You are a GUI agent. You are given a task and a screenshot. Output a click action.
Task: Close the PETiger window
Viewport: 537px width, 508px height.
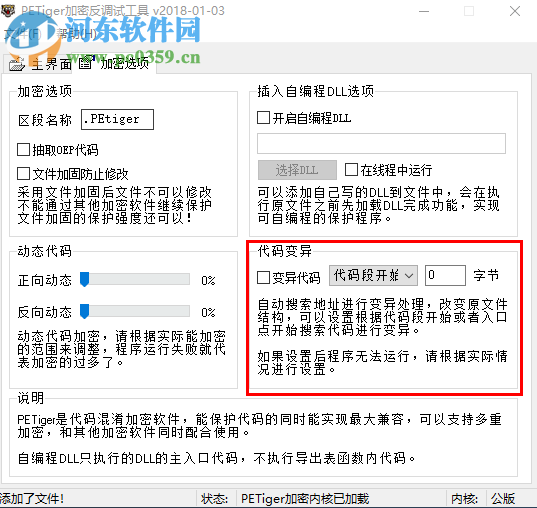(515, 11)
